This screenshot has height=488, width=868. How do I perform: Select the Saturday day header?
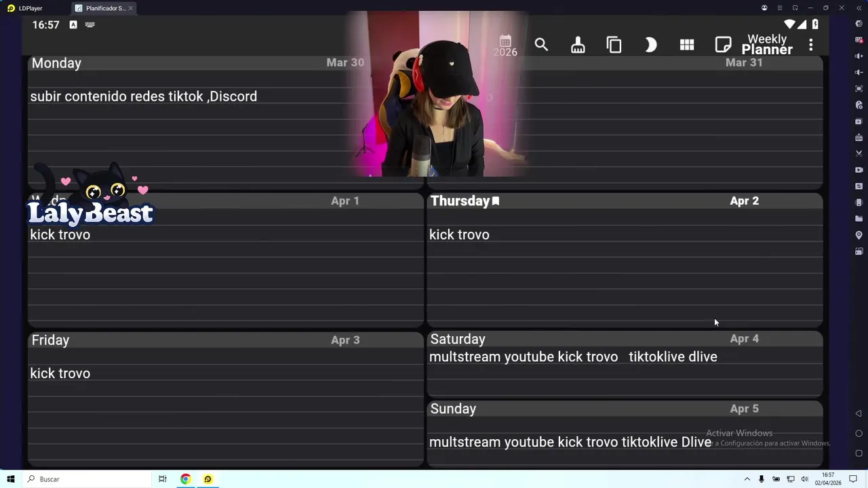458,339
